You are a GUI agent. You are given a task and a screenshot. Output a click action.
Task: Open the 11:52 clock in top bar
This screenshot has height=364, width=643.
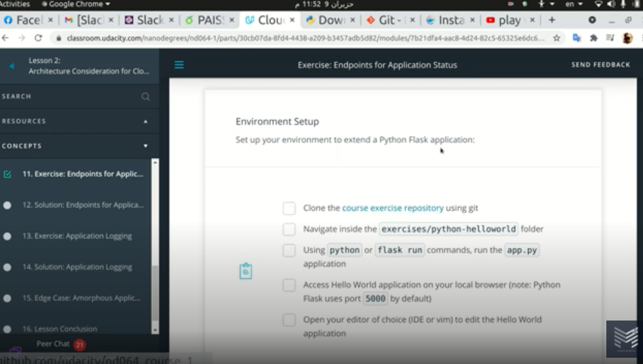click(x=324, y=4)
